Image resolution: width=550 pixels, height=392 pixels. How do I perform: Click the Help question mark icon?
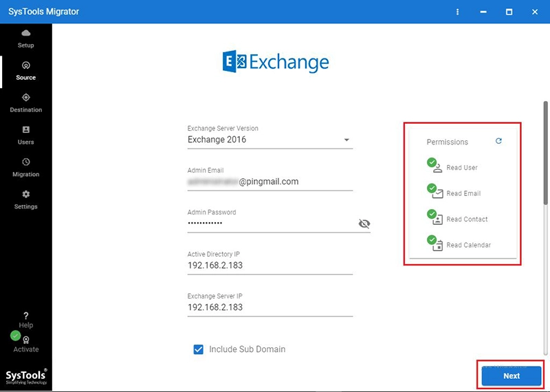[26, 316]
